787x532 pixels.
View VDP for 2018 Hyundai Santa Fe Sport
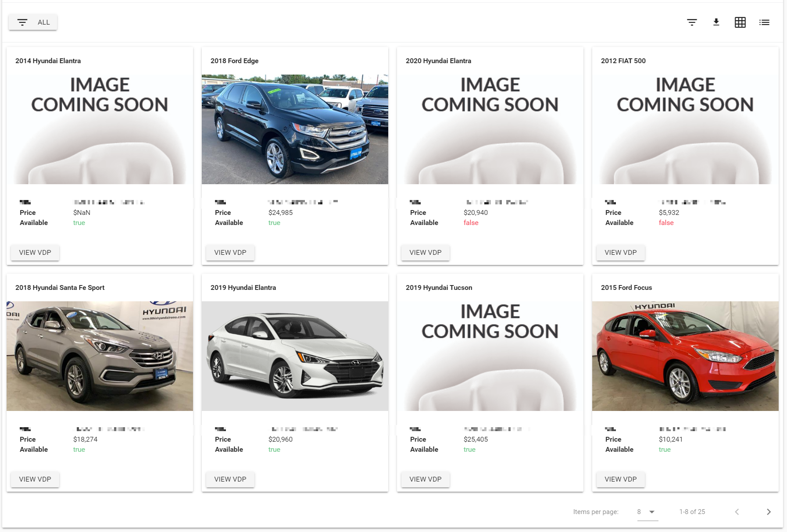pyautogui.click(x=35, y=479)
